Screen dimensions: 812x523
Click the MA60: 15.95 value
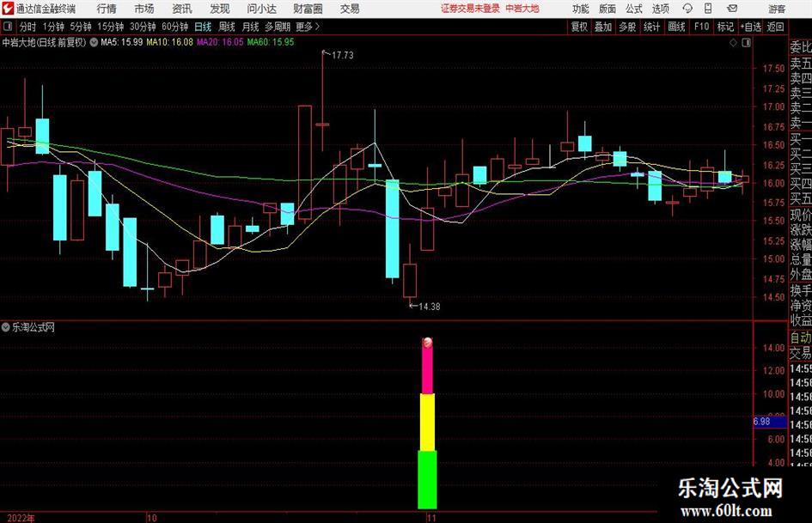pos(271,42)
